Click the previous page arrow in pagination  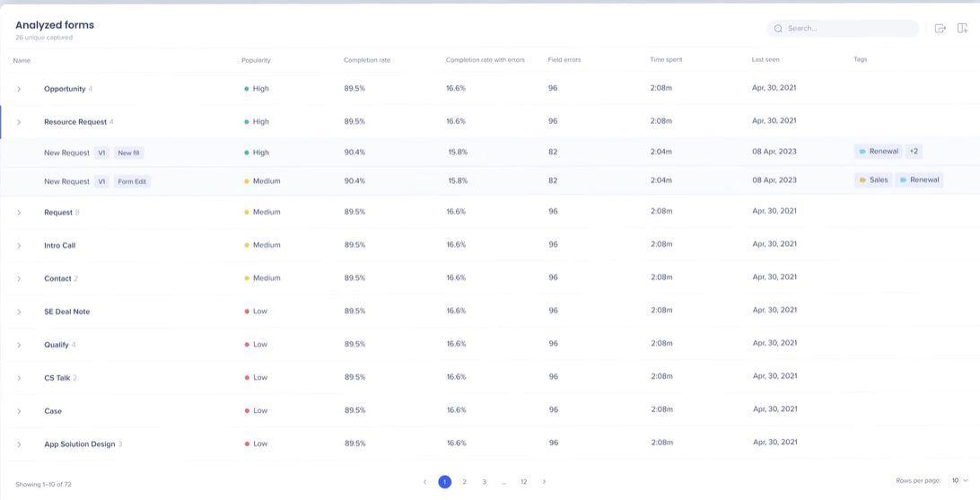point(425,482)
